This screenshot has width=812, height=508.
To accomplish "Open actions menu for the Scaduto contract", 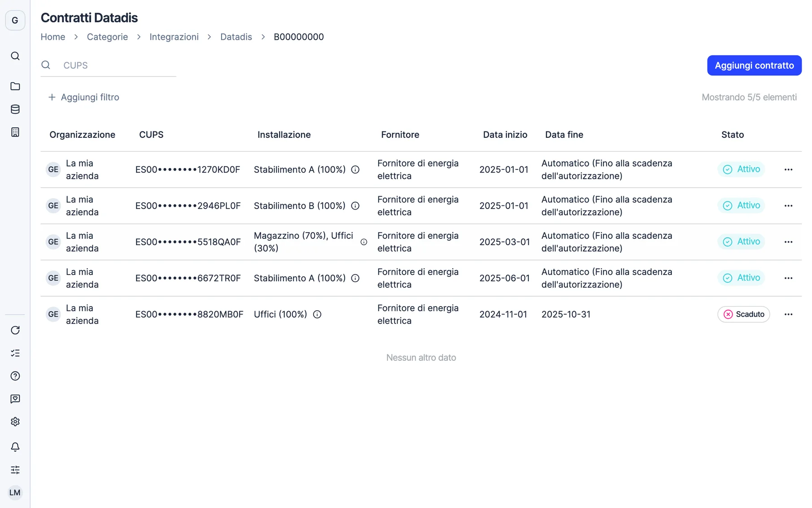I will [788, 314].
